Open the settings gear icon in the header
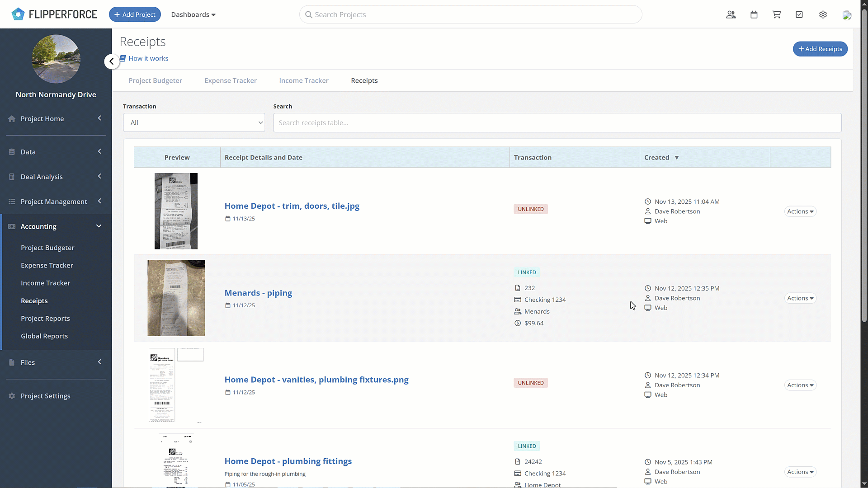The width and height of the screenshot is (868, 488). (823, 14)
